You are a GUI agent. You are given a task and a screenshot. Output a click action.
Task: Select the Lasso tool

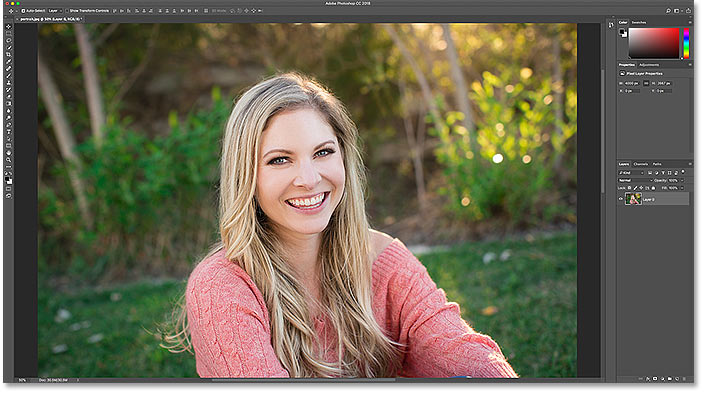pos(9,40)
